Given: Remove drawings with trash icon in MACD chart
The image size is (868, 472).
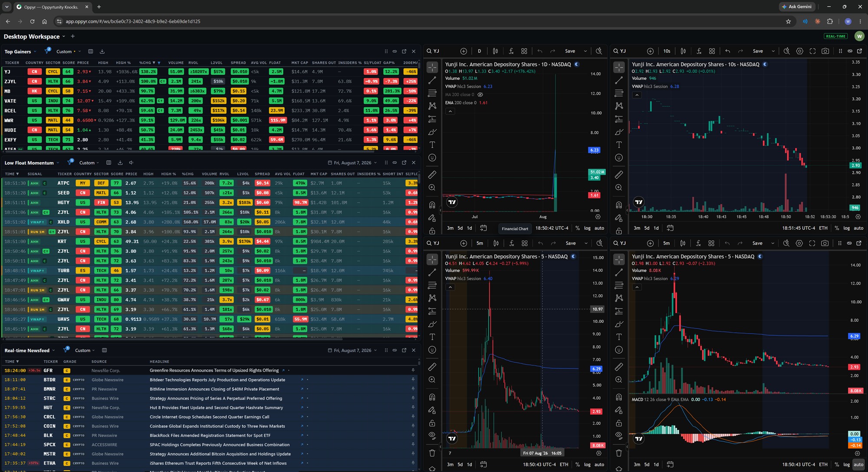Looking at the screenshot, I should [x=619, y=453].
